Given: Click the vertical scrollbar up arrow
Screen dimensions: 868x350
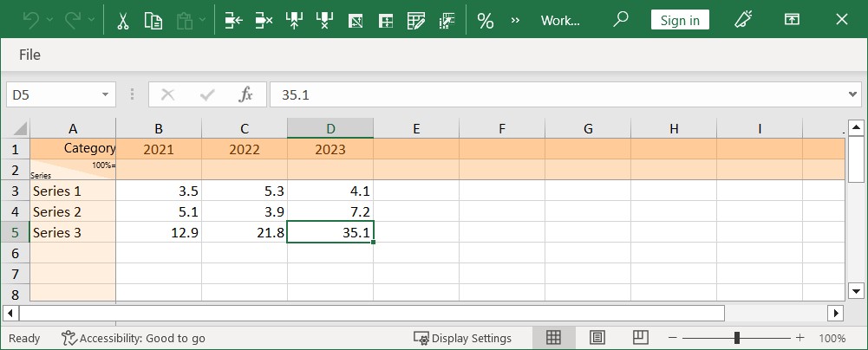Looking at the screenshot, I should click(x=857, y=128).
